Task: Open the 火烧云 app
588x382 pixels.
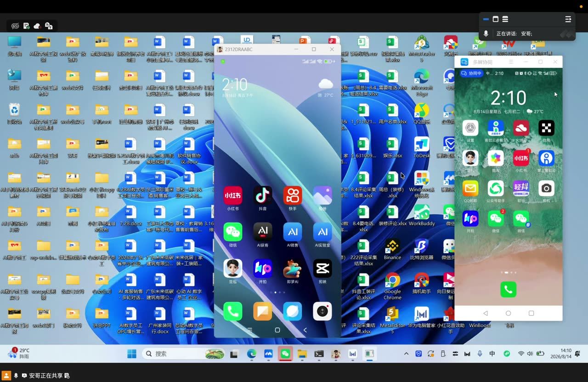Action: click(x=521, y=128)
